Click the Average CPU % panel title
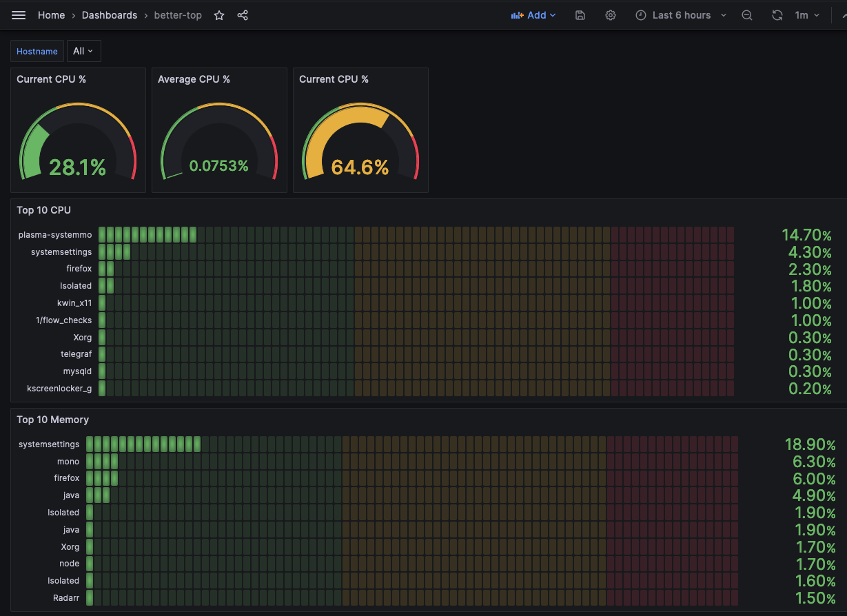Viewport: 847px width, 616px height. (194, 79)
